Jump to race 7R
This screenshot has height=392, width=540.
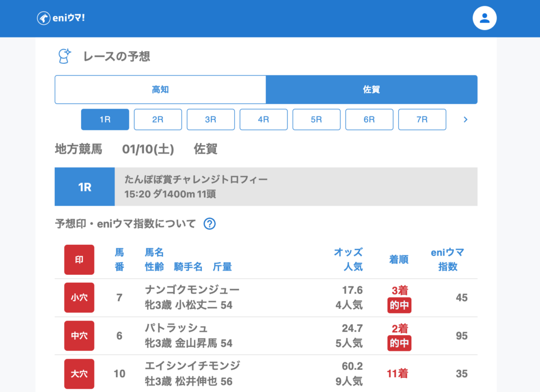click(422, 120)
